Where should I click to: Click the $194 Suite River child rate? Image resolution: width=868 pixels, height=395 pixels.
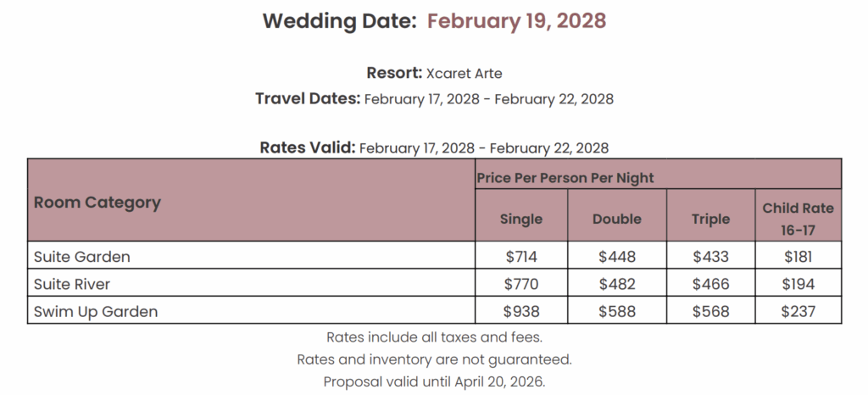pyautogui.click(x=798, y=284)
